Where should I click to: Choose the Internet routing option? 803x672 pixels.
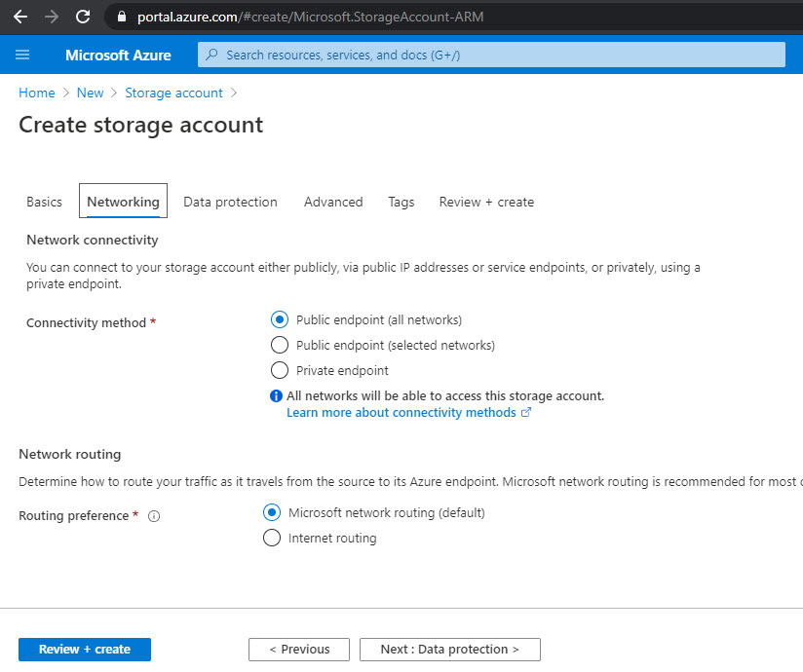point(272,538)
